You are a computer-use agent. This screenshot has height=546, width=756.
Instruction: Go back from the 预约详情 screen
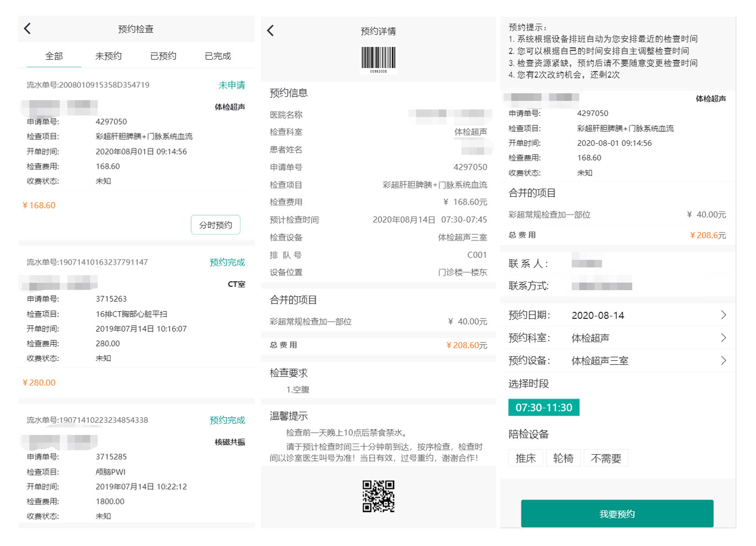(x=270, y=31)
